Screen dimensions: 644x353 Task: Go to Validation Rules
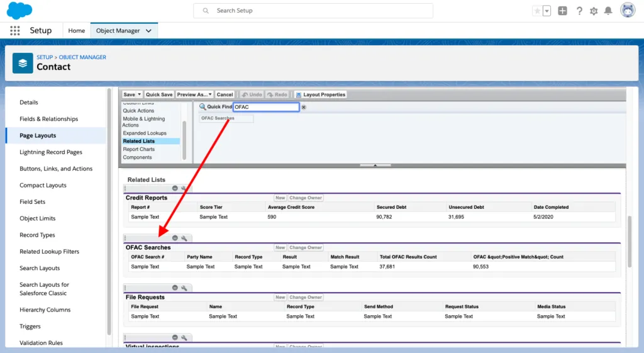pos(41,343)
